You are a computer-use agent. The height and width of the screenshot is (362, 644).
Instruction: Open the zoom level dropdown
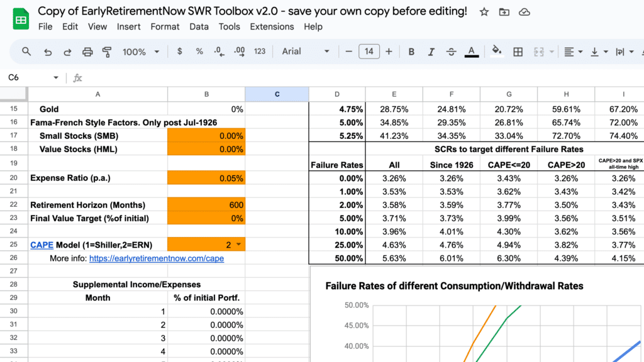point(141,51)
